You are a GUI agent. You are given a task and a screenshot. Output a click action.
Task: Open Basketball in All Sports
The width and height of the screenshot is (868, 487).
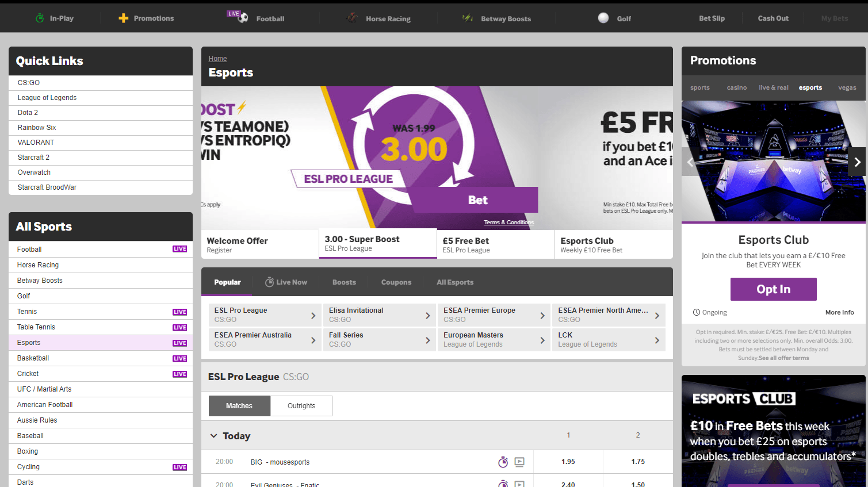[x=101, y=358]
